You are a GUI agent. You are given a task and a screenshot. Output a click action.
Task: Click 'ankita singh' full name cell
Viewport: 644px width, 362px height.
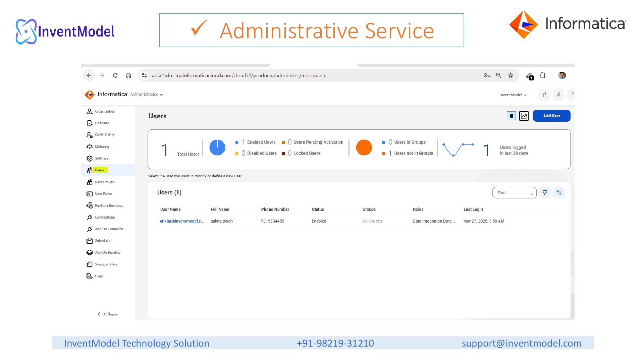pos(221,221)
